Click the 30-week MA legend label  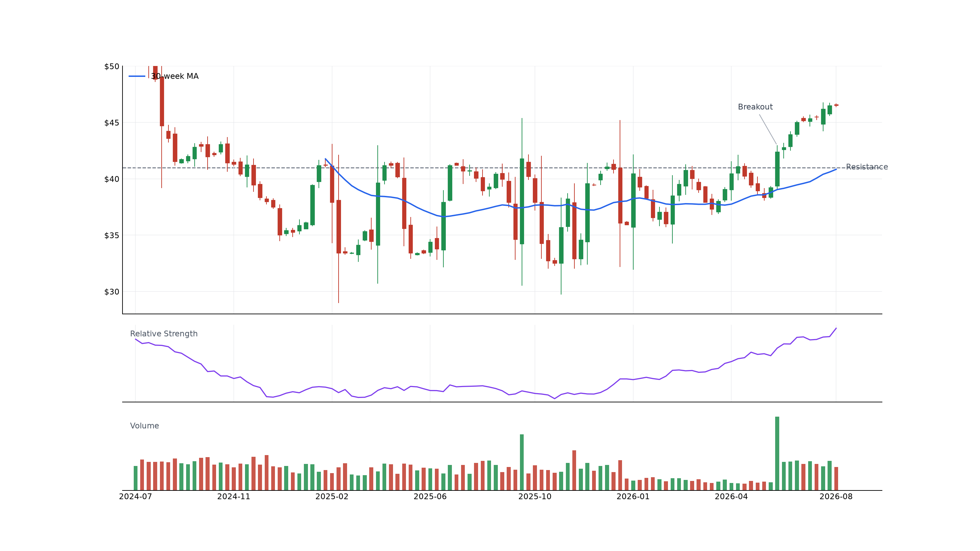pos(175,77)
